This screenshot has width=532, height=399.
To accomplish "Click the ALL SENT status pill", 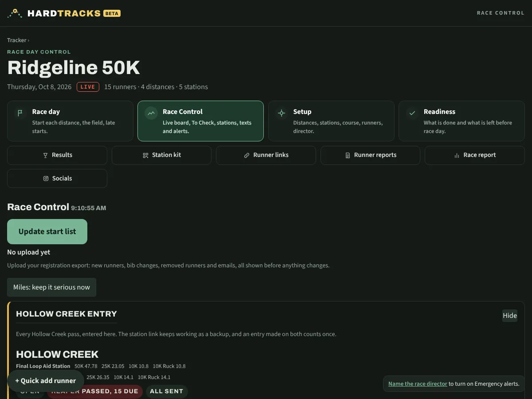I will (167, 391).
